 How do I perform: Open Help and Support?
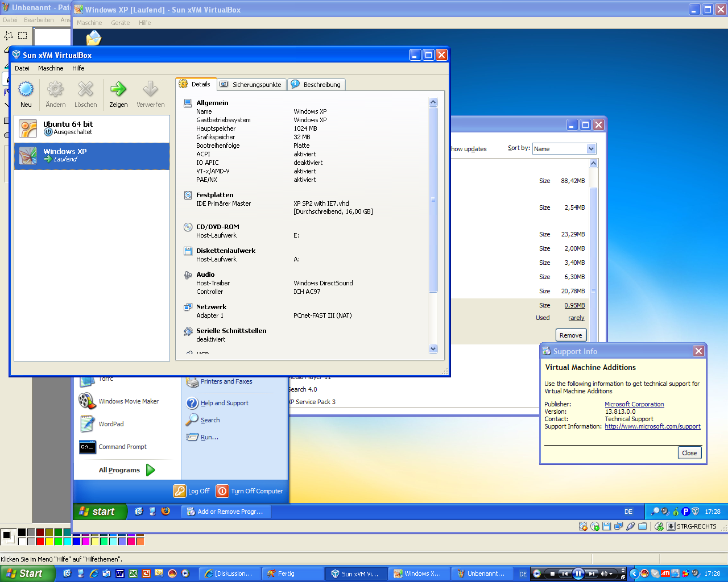pos(218,403)
